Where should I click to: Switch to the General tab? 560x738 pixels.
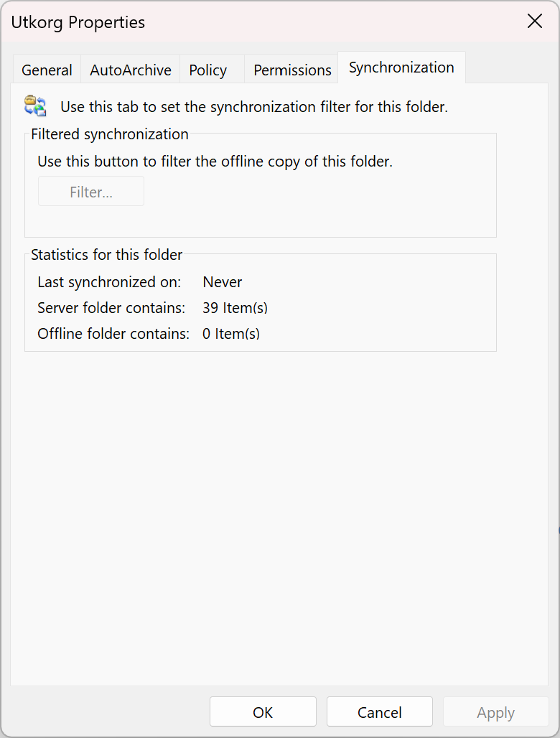click(x=47, y=70)
